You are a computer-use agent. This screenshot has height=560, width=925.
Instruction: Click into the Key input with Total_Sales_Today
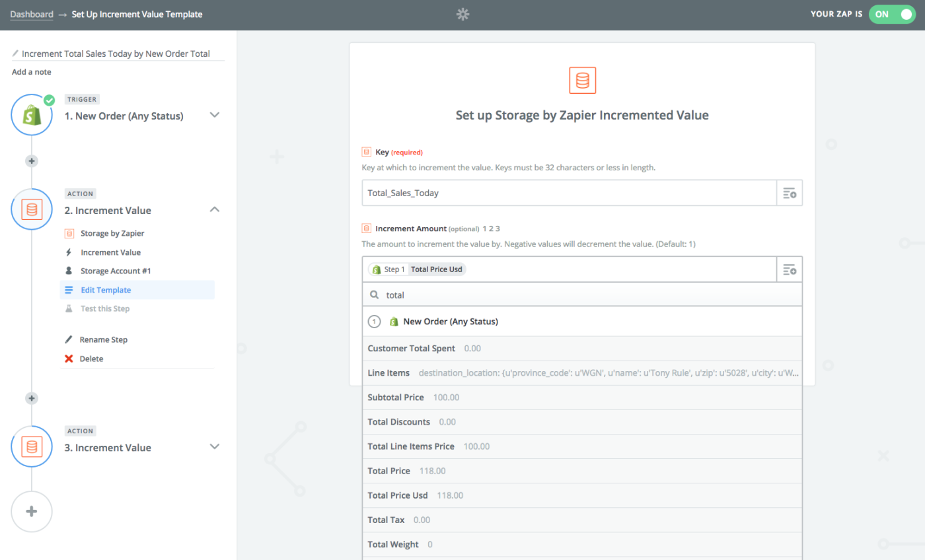point(569,193)
